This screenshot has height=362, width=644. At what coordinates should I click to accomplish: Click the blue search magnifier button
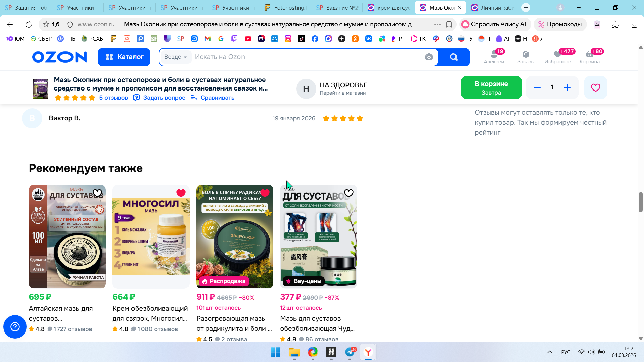[453, 57]
